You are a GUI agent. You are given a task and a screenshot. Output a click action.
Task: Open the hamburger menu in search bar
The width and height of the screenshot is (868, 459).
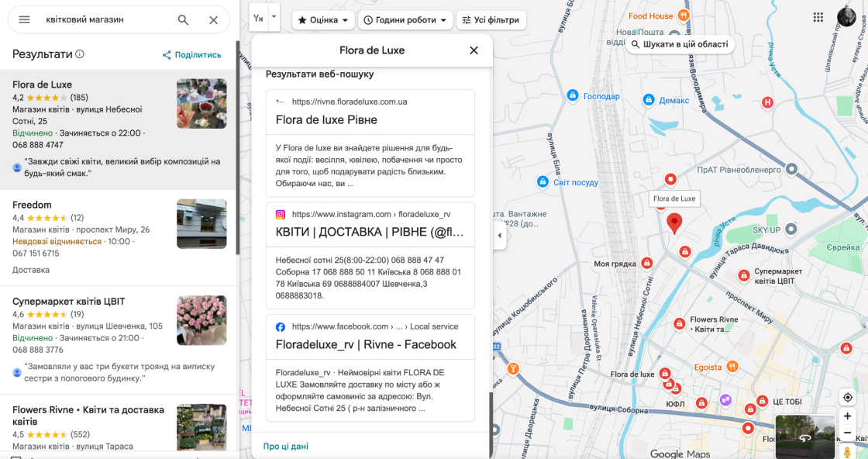tap(24, 19)
